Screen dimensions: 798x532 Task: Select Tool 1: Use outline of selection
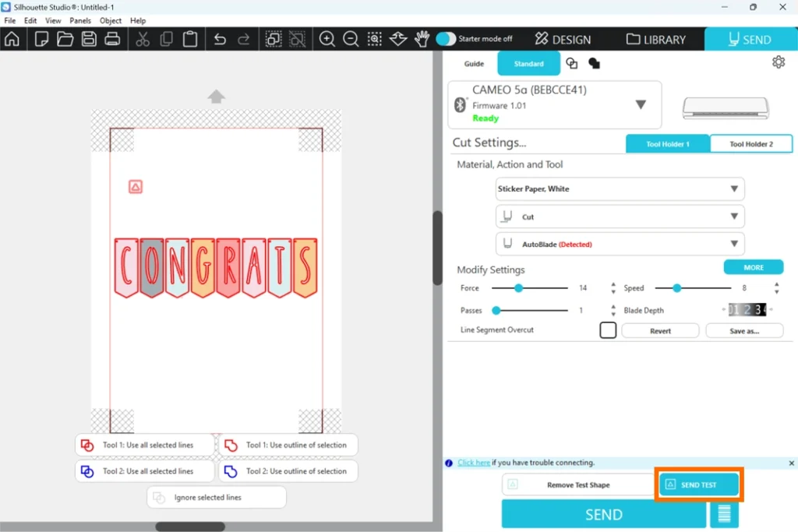(288, 445)
